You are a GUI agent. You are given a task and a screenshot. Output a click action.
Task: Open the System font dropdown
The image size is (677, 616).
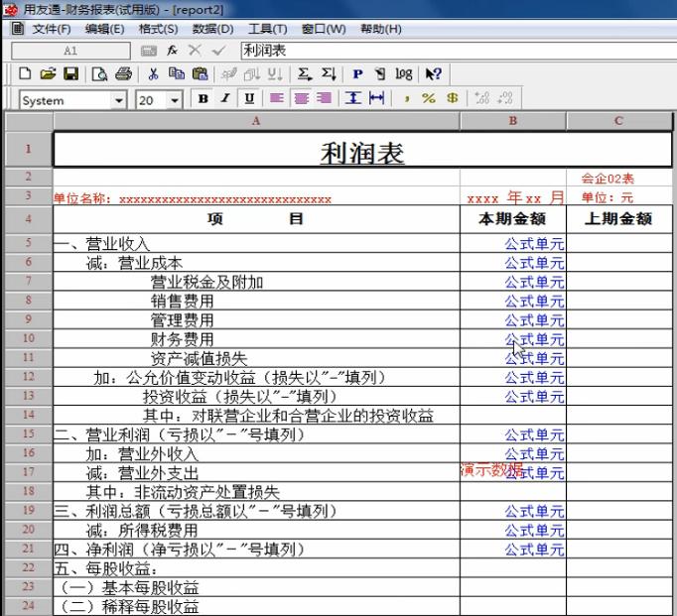click(x=118, y=101)
